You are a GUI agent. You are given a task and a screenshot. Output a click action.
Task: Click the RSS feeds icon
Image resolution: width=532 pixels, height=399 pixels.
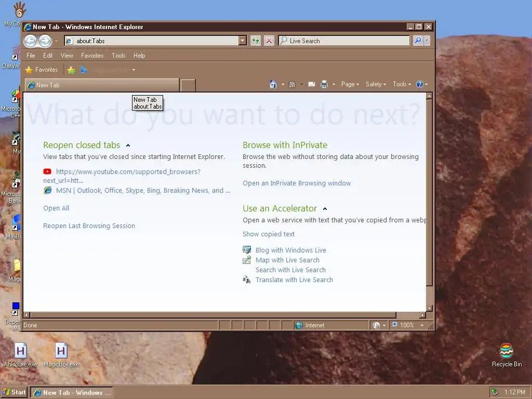[x=292, y=85]
